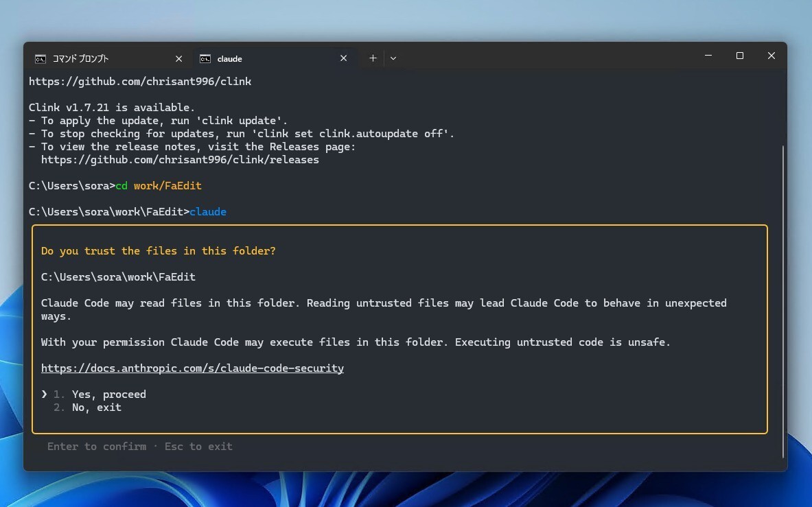Click 'Claude Code may read files' sentence
The width and height of the screenshot is (812, 507).
(384, 309)
